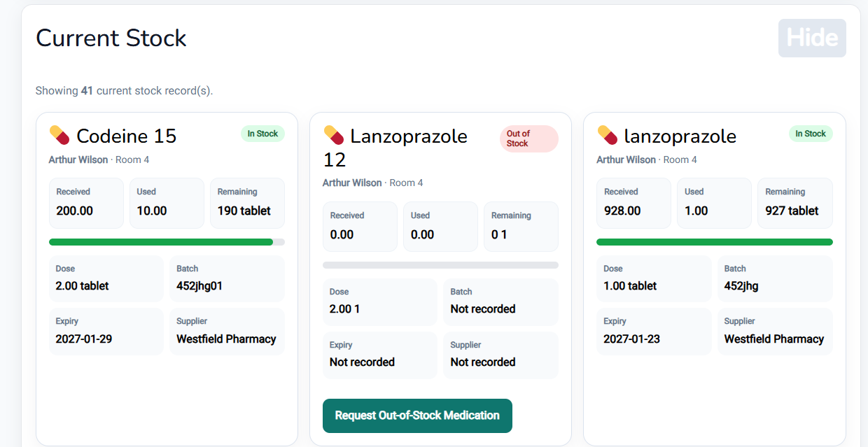The image size is (868, 447).
Task: Click the full lanzoprazole 927 tablet progress bar
Action: (715, 242)
